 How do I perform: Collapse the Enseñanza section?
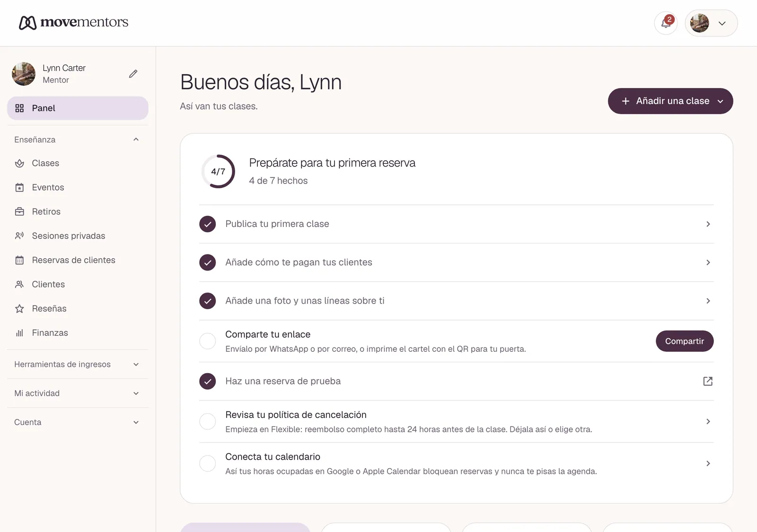(x=78, y=140)
